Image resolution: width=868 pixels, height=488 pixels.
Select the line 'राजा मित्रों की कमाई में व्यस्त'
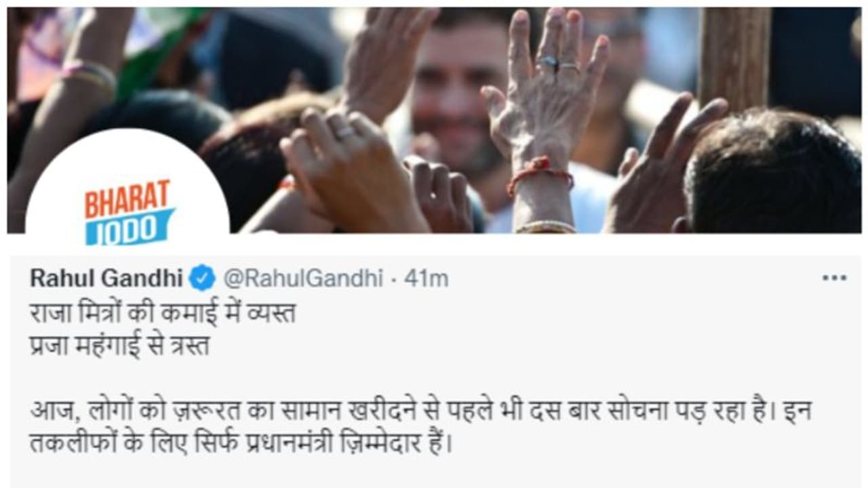pos(163,313)
